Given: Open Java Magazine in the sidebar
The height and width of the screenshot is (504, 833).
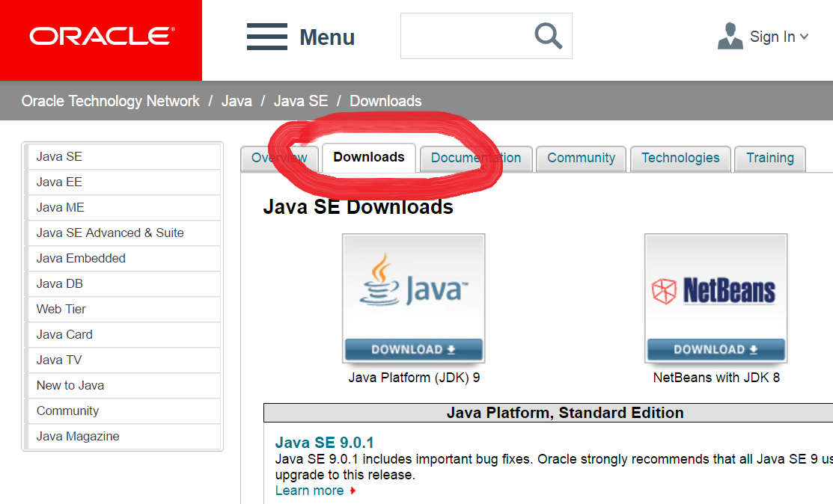Looking at the screenshot, I should [123, 437].
